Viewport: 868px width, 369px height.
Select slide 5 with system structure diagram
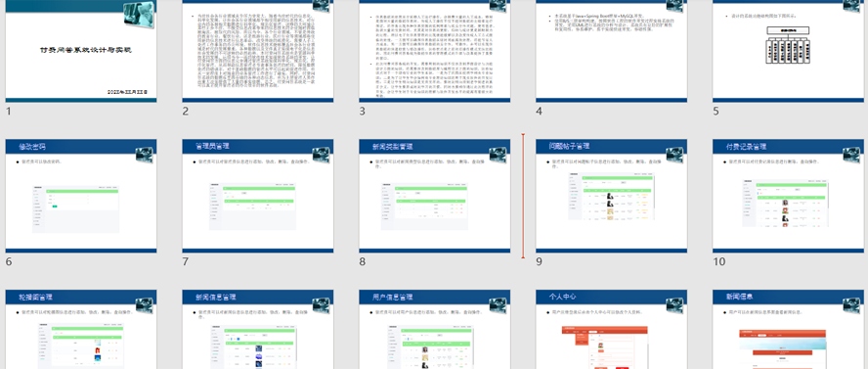(x=788, y=51)
